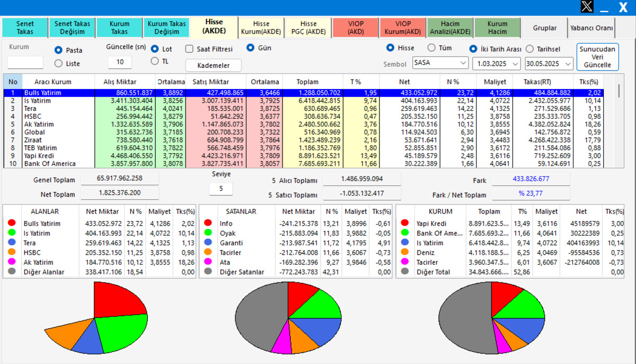Click the red swatch beside Info
Viewport: 636px width, 364px height.
click(207, 224)
